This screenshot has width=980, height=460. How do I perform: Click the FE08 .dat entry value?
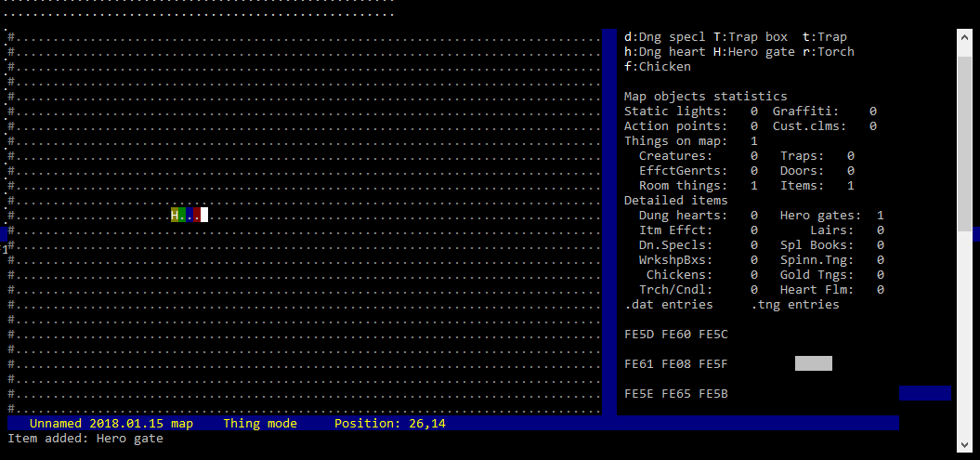(x=675, y=364)
